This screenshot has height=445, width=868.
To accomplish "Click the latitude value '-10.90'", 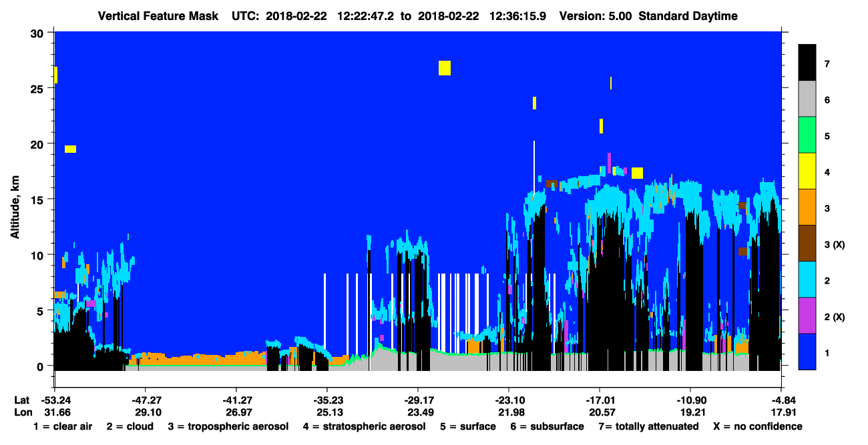I will [x=690, y=400].
